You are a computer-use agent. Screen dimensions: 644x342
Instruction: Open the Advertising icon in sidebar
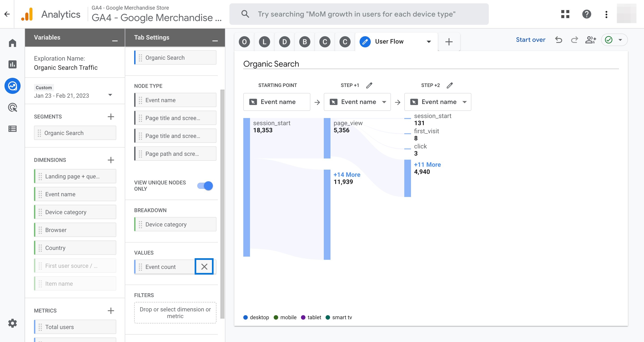click(13, 107)
